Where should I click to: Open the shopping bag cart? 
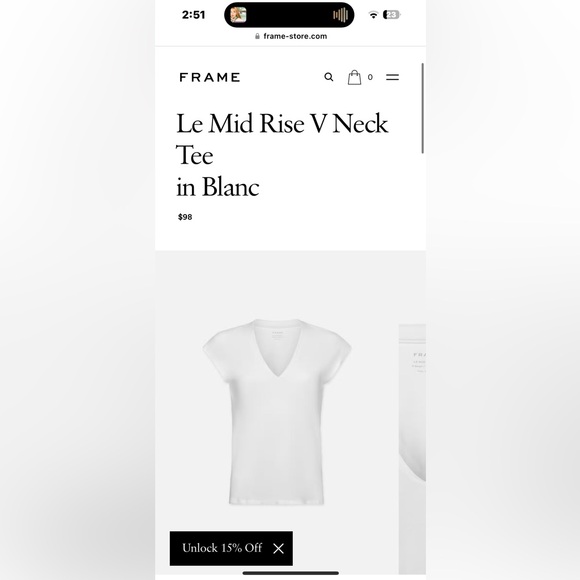(x=354, y=77)
